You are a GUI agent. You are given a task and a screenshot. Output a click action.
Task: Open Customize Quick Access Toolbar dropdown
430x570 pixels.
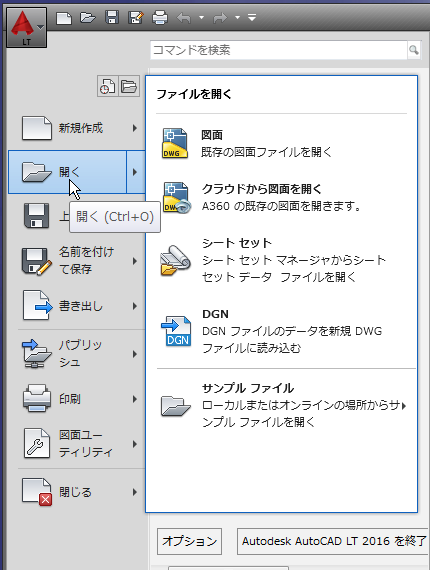[x=252, y=17]
